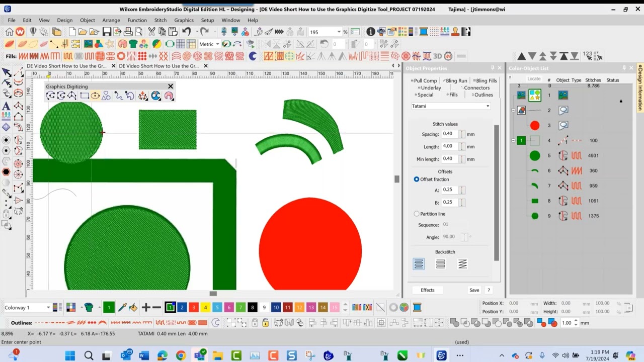Switch to the Underlay tab
Screen dimensions: 644x362
430,87
